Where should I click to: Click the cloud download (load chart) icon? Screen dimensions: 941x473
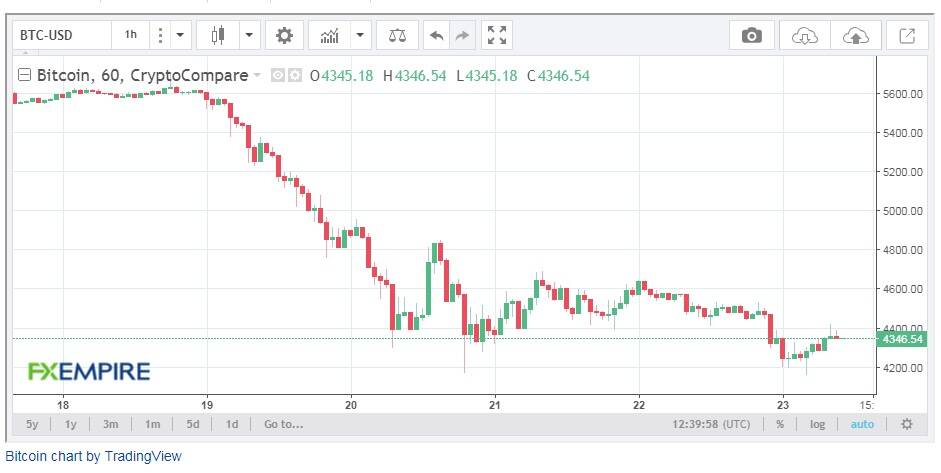804,36
